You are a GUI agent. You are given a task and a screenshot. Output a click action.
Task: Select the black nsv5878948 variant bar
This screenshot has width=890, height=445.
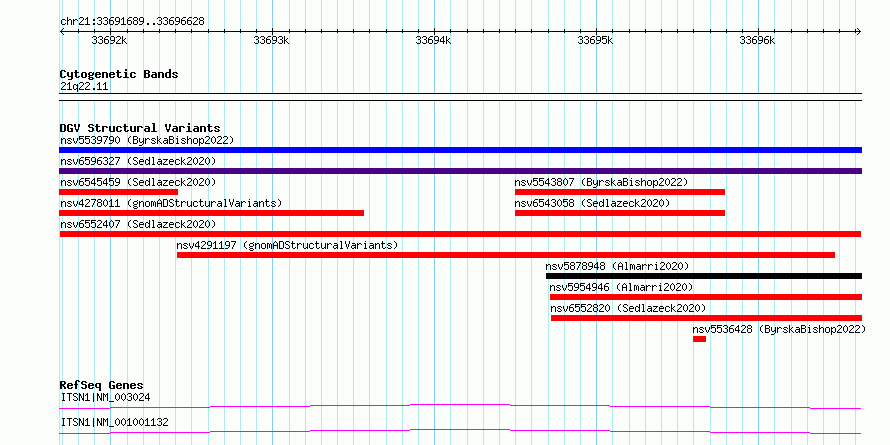point(704,276)
